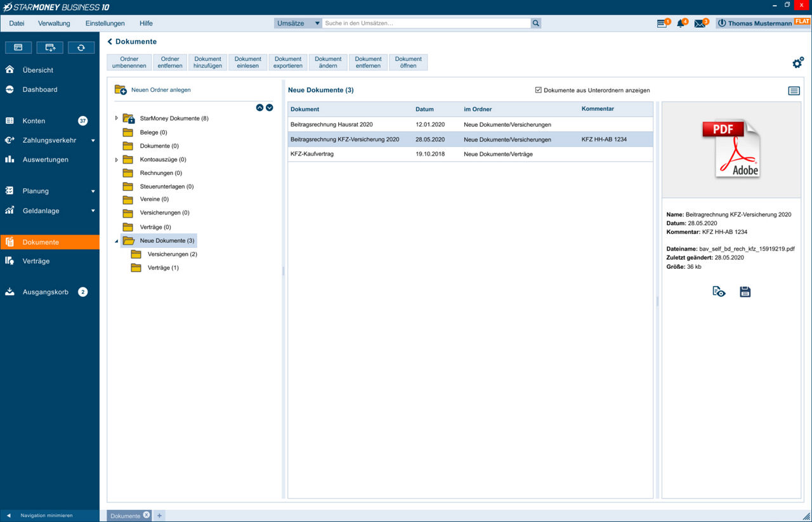Viewport: 812px width, 522px height.
Task: Toggle 'Dokumente aus Unterordnern anzeigen' checkbox
Action: pyautogui.click(x=539, y=90)
